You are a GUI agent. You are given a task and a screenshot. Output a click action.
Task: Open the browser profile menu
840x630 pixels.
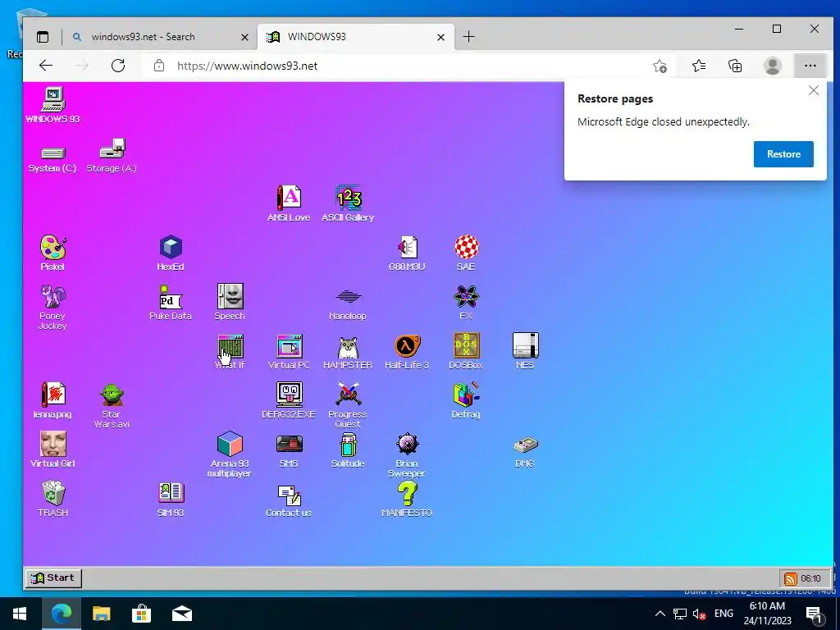tap(772, 66)
